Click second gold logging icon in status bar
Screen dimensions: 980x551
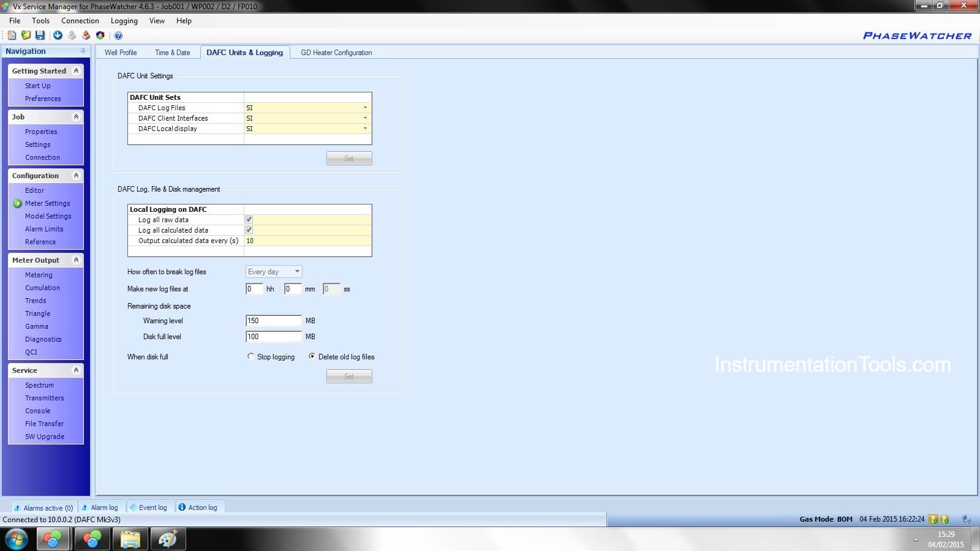click(x=944, y=519)
